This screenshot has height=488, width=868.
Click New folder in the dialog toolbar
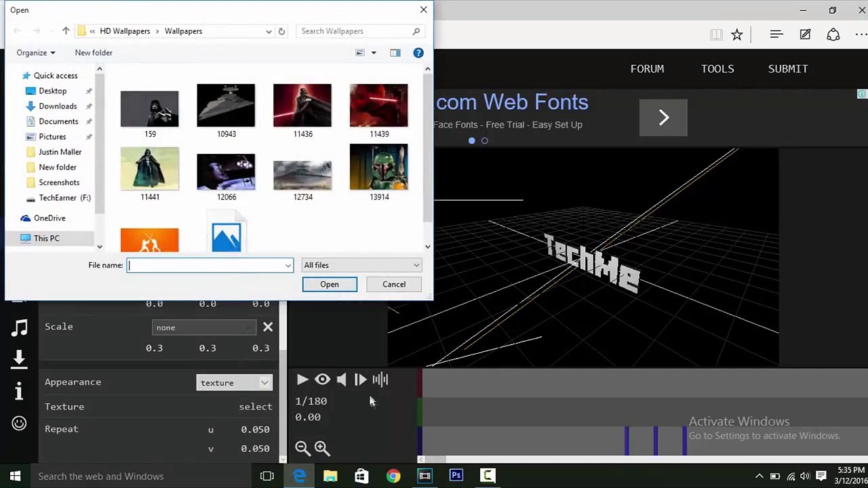(94, 53)
